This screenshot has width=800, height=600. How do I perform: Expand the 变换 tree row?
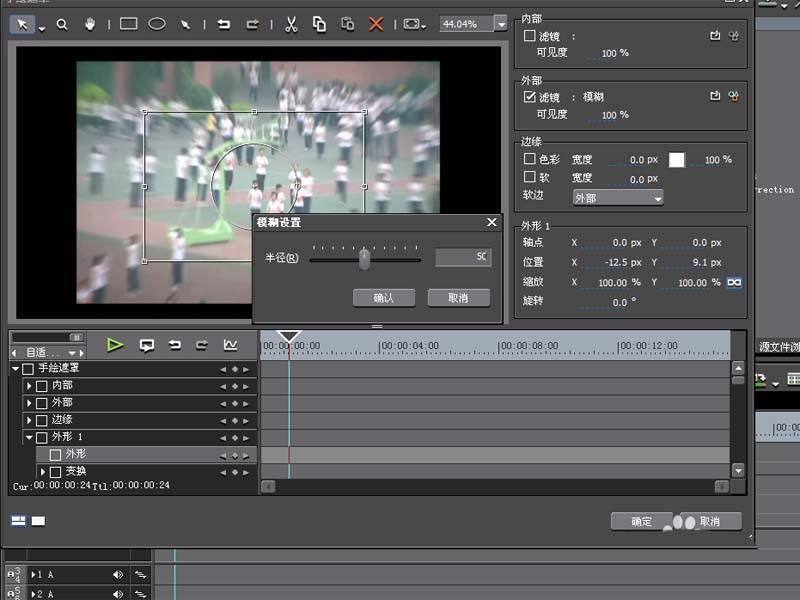point(43,471)
